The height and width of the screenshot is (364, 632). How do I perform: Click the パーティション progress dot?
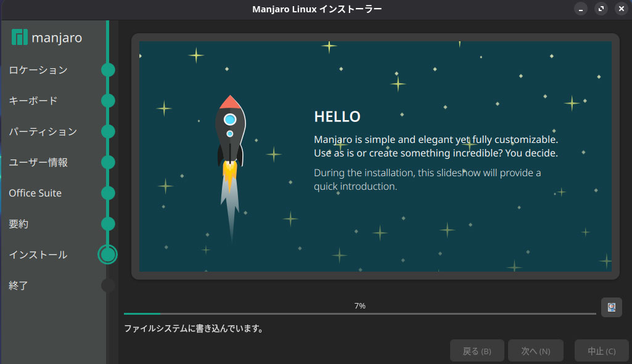point(108,132)
